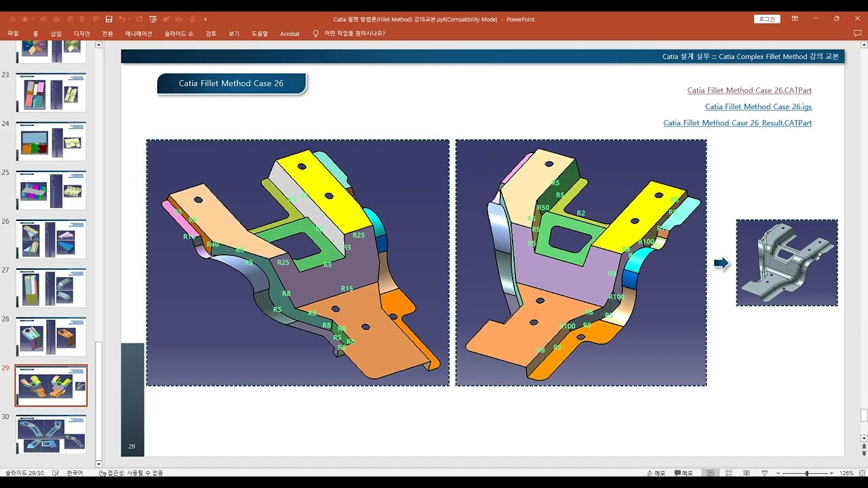The image size is (868, 488).
Task: Open the 슬라이드 쇼 ribbon tab
Action: coord(178,33)
